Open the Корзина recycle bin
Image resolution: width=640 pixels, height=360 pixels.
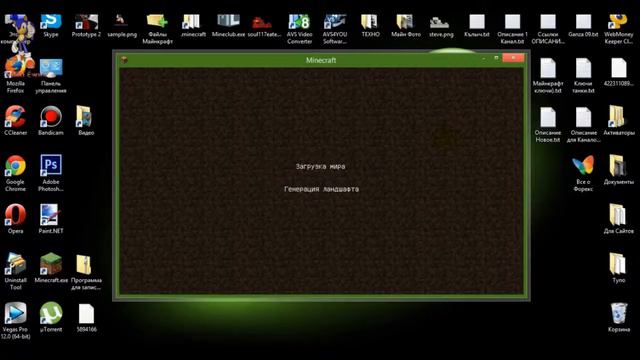pyautogui.click(x=618, y=317)
